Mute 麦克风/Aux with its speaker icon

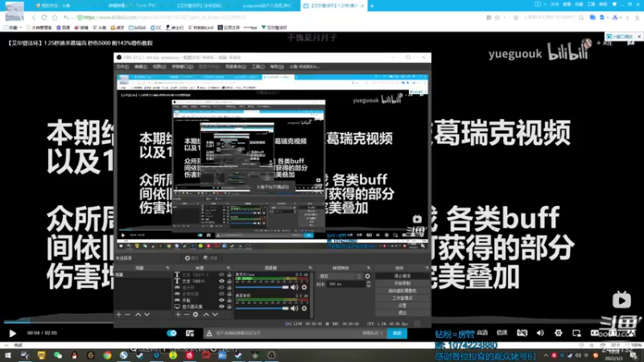pos(294,287)
